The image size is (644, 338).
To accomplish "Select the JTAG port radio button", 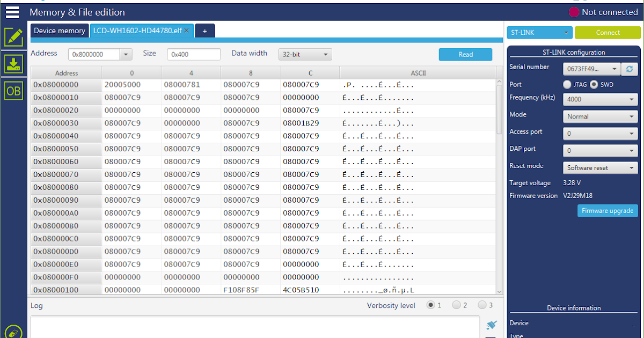I will pyautogui.click(x=567, y=84).
